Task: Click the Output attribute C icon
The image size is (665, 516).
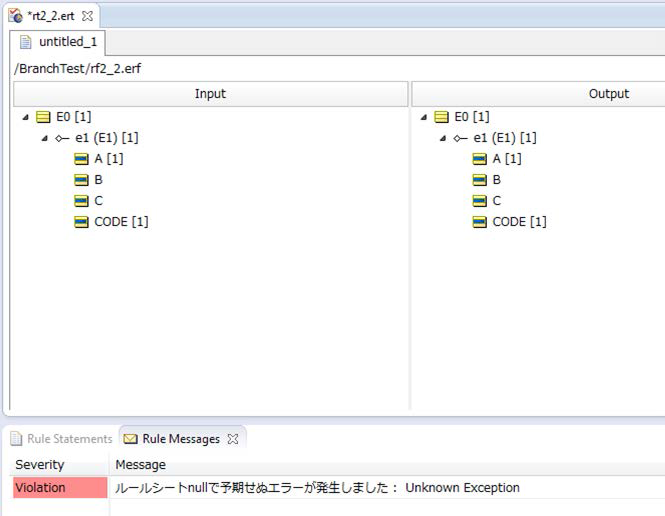Action: pyautogui.click(x=480, y=201)
